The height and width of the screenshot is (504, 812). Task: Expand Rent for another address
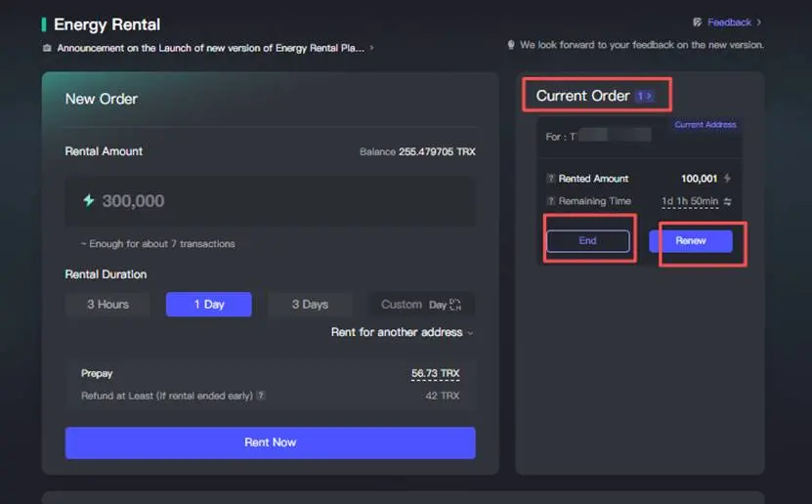click(402, 332)
